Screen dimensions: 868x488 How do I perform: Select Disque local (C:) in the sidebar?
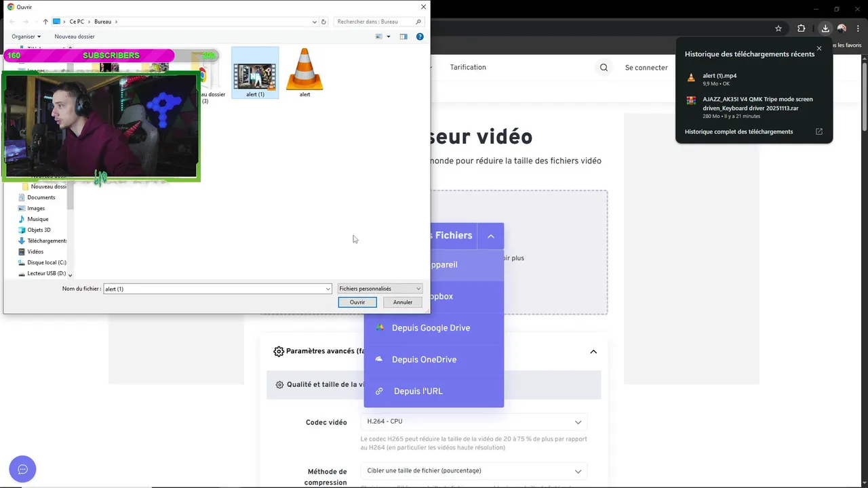pyautogui.click(x=46, y=262)
